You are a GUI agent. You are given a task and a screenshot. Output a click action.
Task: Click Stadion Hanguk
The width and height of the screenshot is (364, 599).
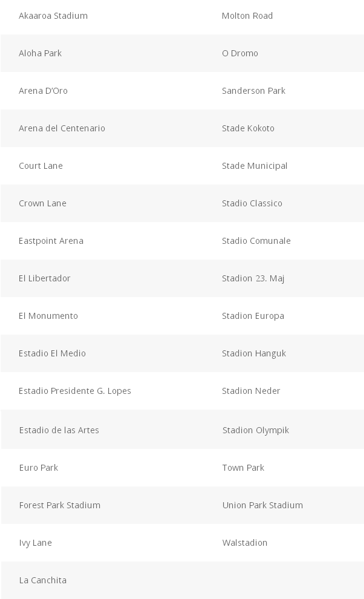pyautogui.click(x=254, y=354)
